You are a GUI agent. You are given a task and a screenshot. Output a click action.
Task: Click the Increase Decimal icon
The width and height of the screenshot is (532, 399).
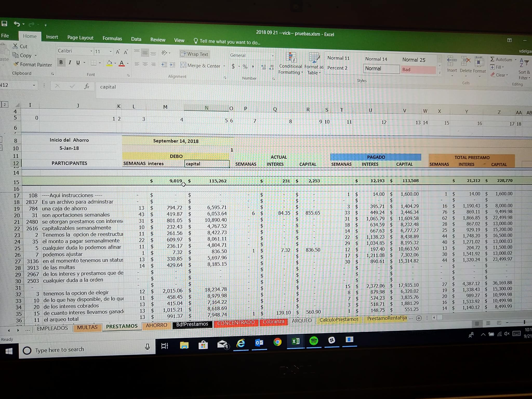click(264, 67)
